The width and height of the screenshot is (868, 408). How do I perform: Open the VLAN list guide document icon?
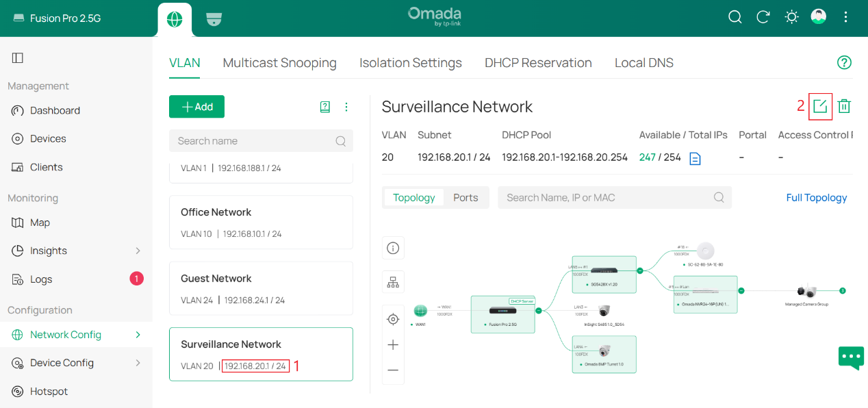point(325,107)
